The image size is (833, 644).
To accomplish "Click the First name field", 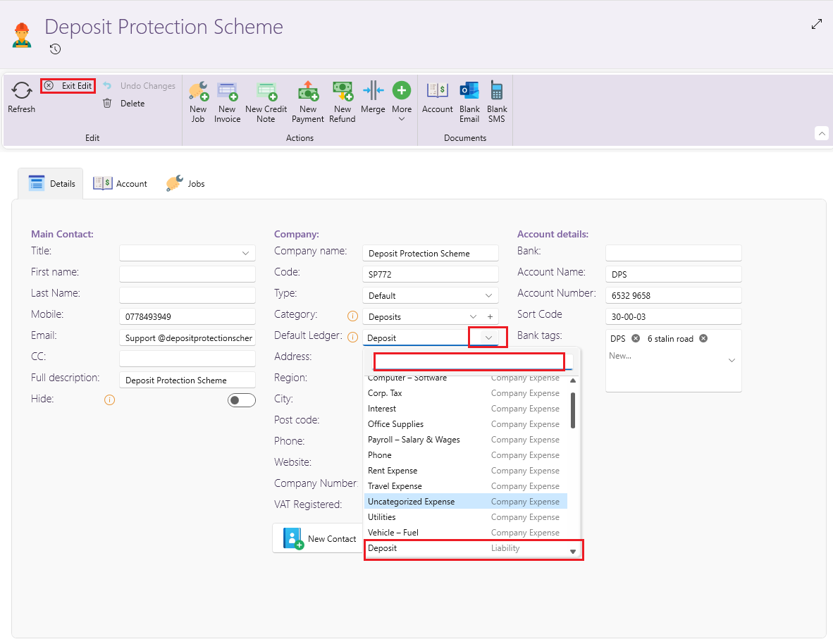I will point(187,274).
